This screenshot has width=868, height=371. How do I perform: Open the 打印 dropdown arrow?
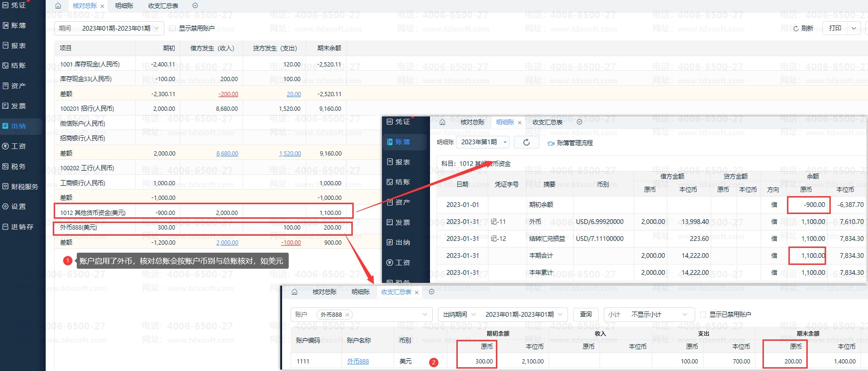[854, 28]
